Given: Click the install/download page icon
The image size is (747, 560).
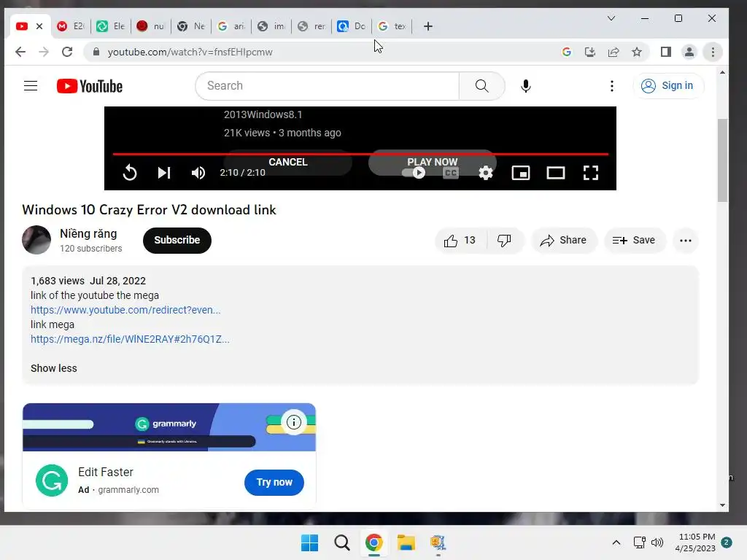Looking at the screenshot, I should (x=589, y=52).
